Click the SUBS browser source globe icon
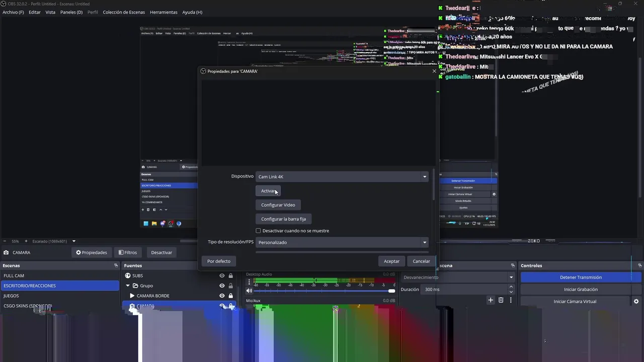 coord(128,276)
